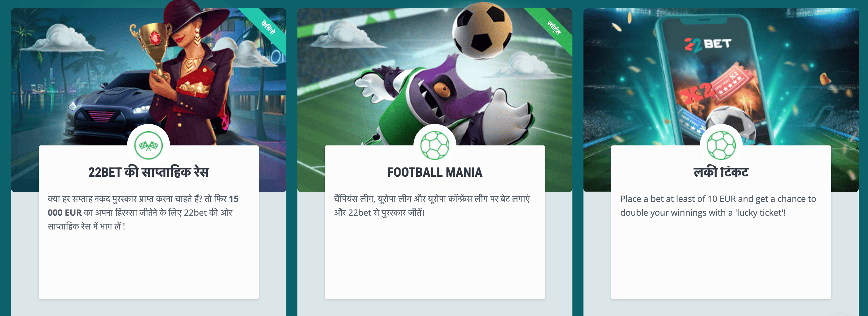The image size is (868, 316).
Task: Open the FOOTBALL MANIA promotion title
Action: coord(435,172)
